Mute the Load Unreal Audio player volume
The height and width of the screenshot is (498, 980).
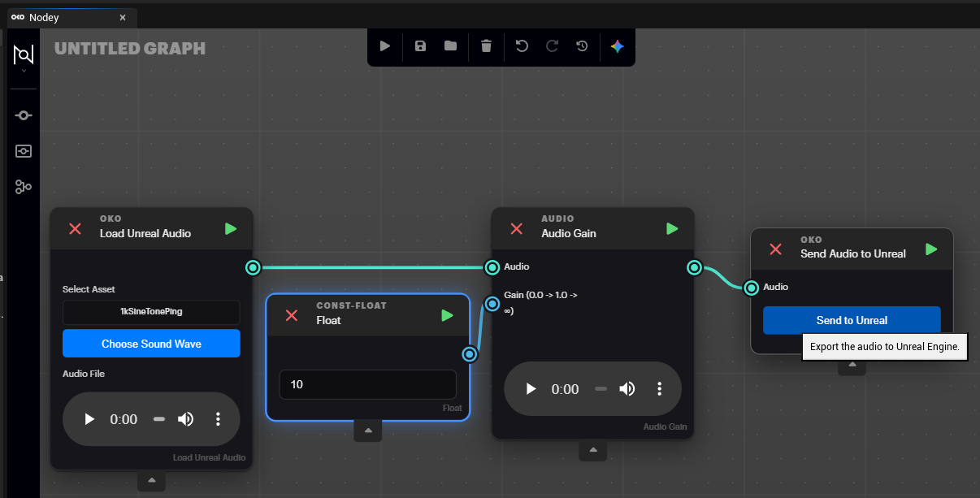186,419
